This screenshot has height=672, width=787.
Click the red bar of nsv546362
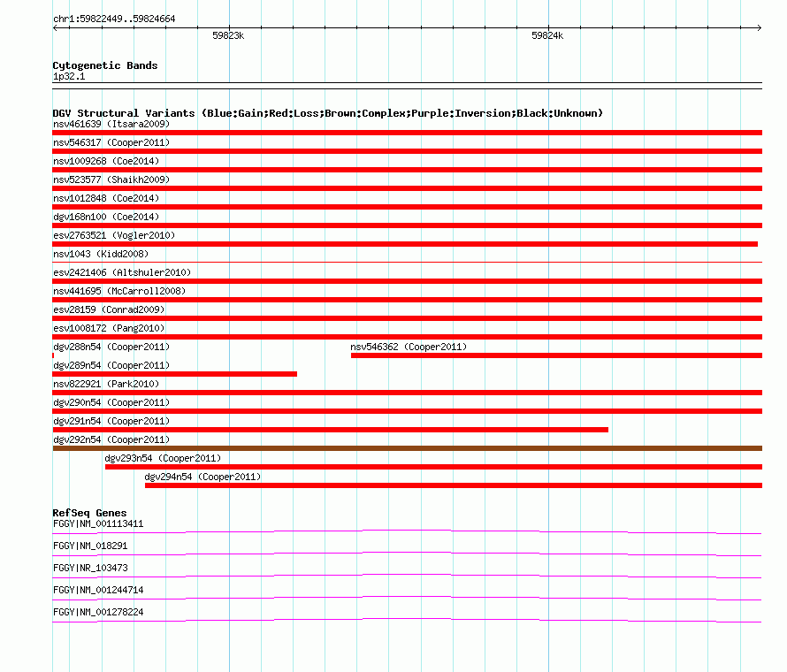click(x=556, y=355)
